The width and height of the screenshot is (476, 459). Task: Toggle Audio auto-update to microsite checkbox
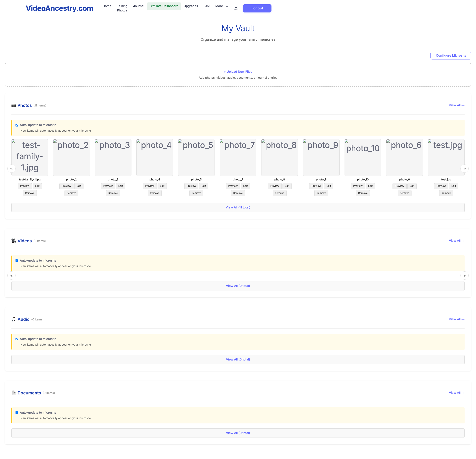[x=17, y=339]
